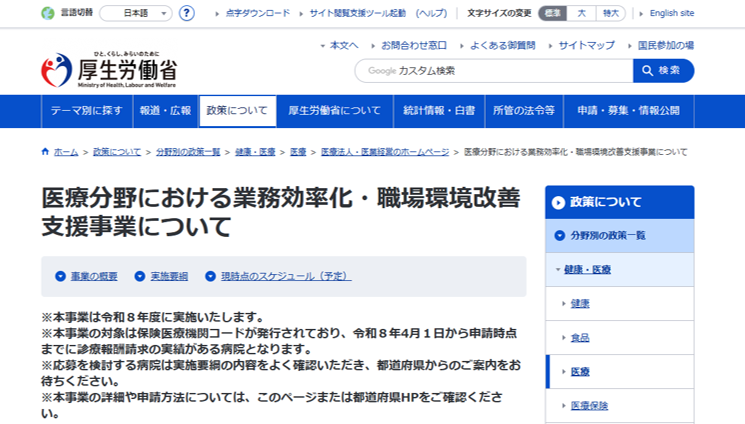
Task: Open サイトマップ link
Action: [x=586, y=46]
